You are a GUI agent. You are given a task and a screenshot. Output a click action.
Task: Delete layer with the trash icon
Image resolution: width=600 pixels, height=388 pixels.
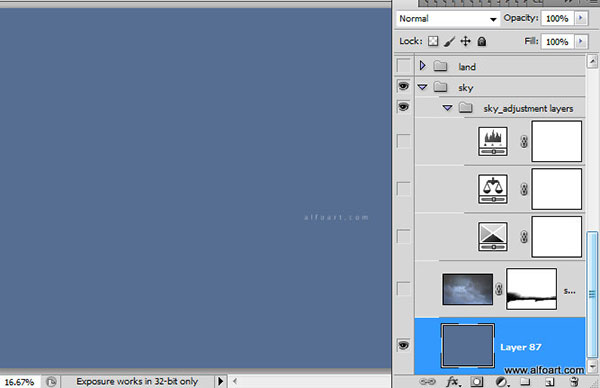pos(574,381)
